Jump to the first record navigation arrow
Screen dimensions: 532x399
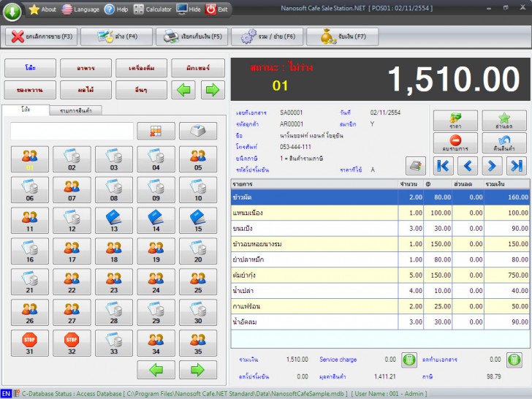444,166
